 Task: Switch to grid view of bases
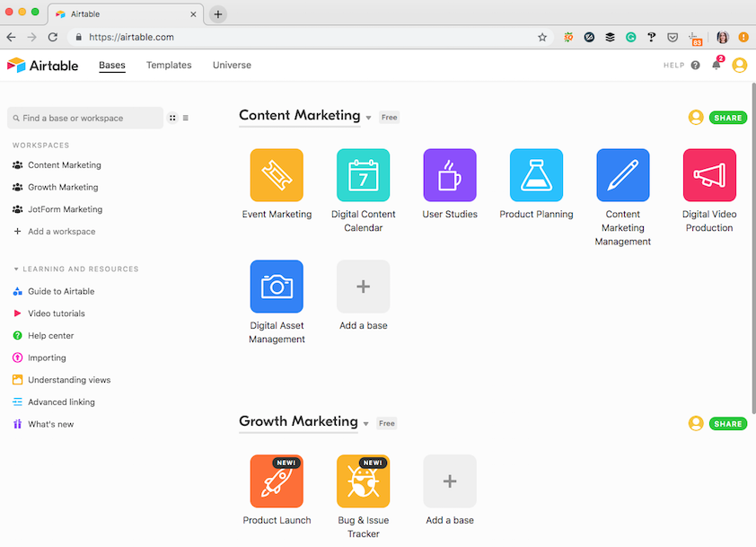coord(172,118)
